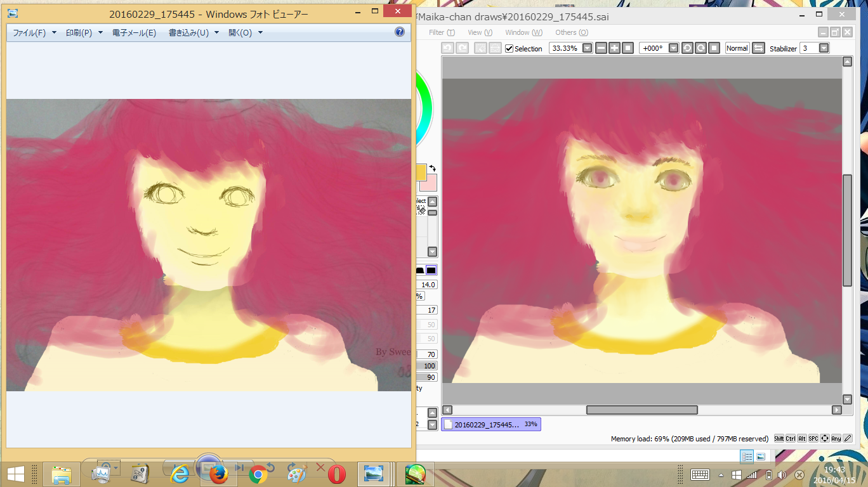Open the Window menu in SAI
Viewport: 868px width, 487px height.
(x=523, y=32)
